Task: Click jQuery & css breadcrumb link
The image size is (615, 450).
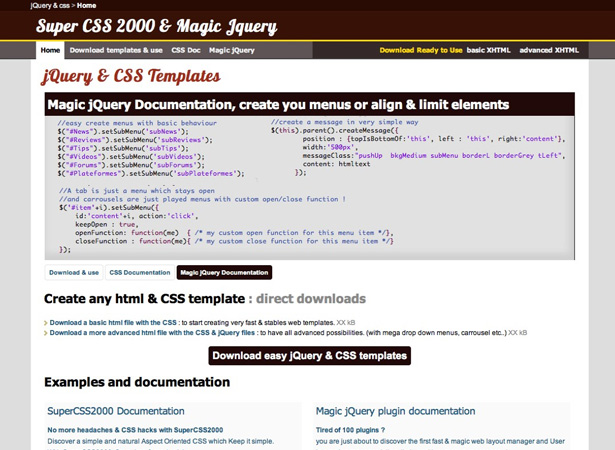Action: tap(50, 5)
